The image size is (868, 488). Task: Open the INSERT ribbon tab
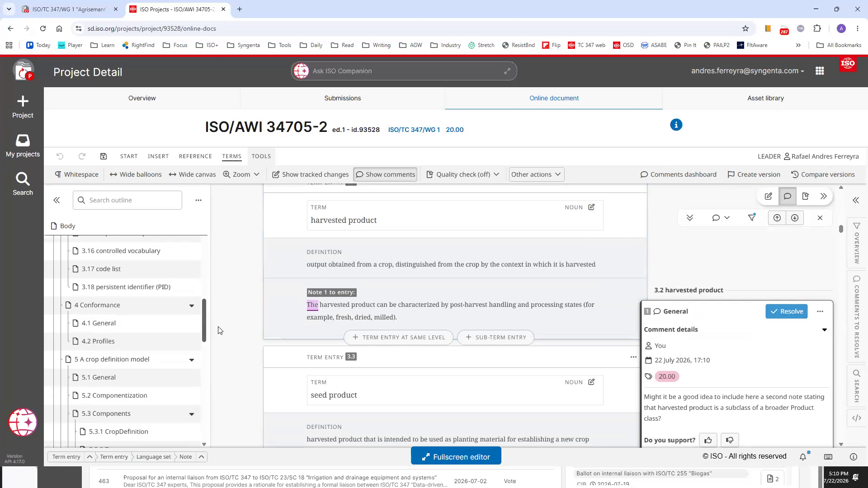click(158, 156)
